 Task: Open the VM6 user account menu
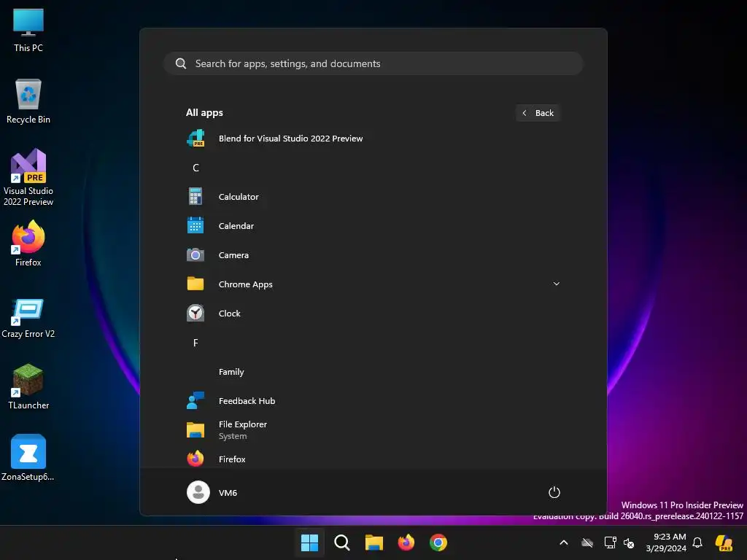click(212, 492)
